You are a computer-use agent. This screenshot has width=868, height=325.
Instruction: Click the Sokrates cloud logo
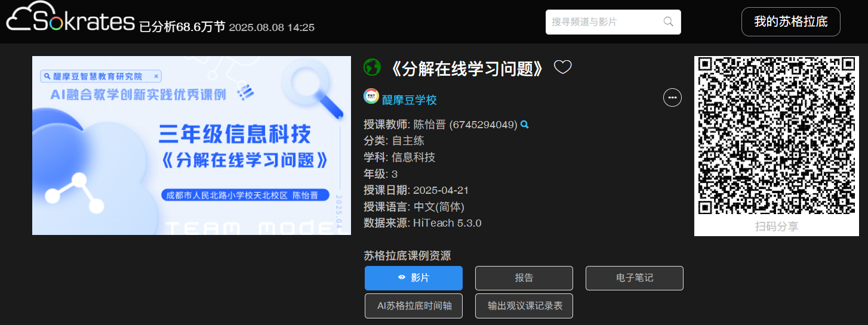(70, 20)
